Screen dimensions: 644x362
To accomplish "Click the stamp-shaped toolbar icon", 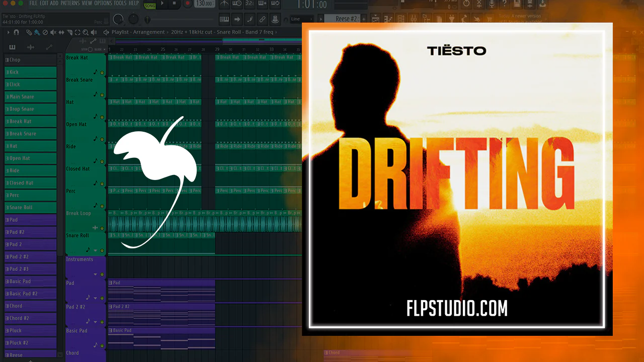I will coord(275,20).
